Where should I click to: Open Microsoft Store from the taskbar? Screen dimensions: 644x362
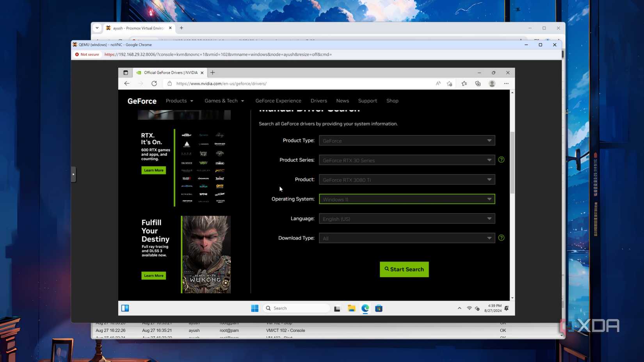[x=379, y=309]
